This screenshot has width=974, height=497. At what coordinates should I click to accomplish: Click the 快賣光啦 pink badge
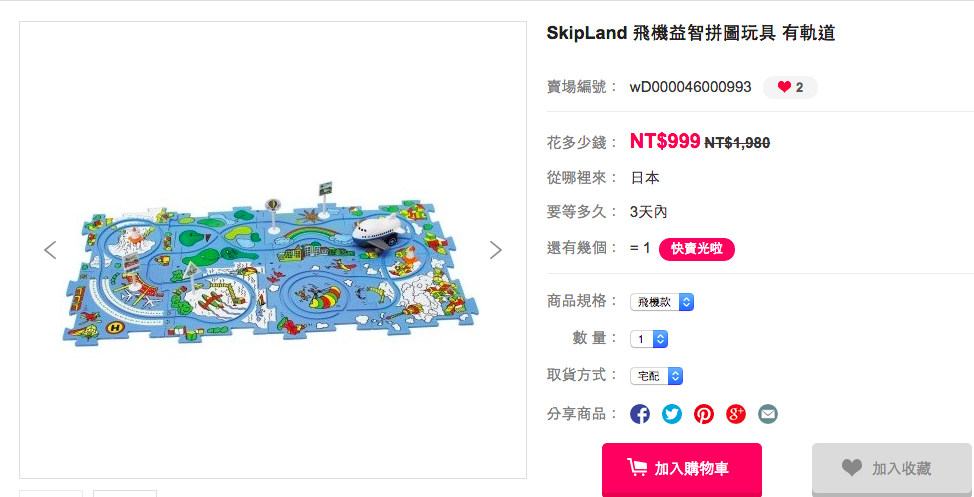tap(696, 249)
